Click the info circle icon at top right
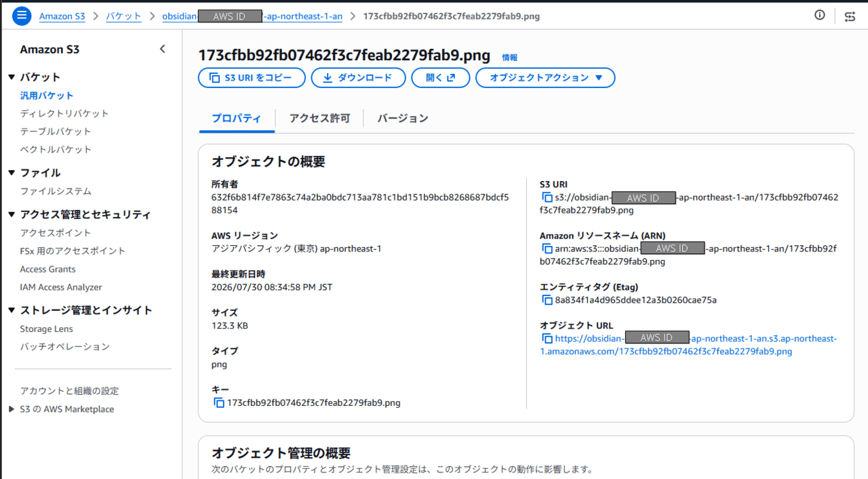The width and height of the screenshot is (868, 479). point(820,16)
